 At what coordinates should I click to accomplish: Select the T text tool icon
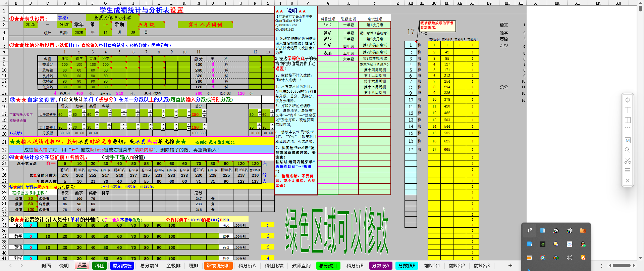click(628, 110)
